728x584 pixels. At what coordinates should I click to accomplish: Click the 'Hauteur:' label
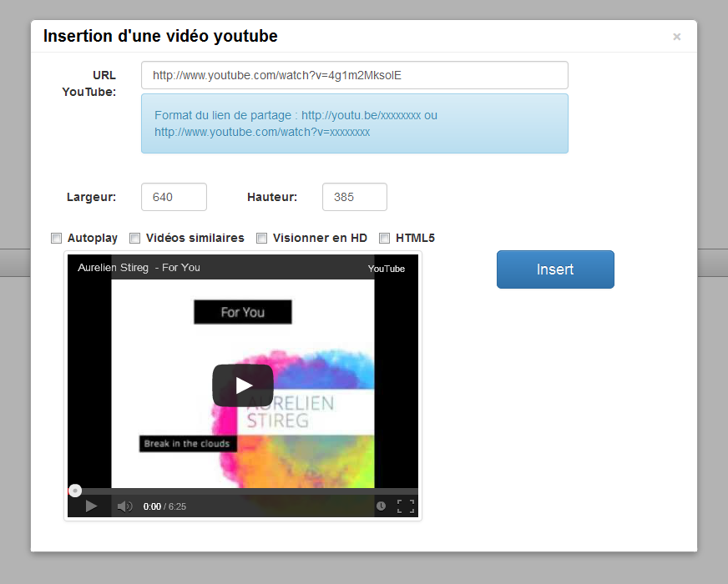[272, 197]
